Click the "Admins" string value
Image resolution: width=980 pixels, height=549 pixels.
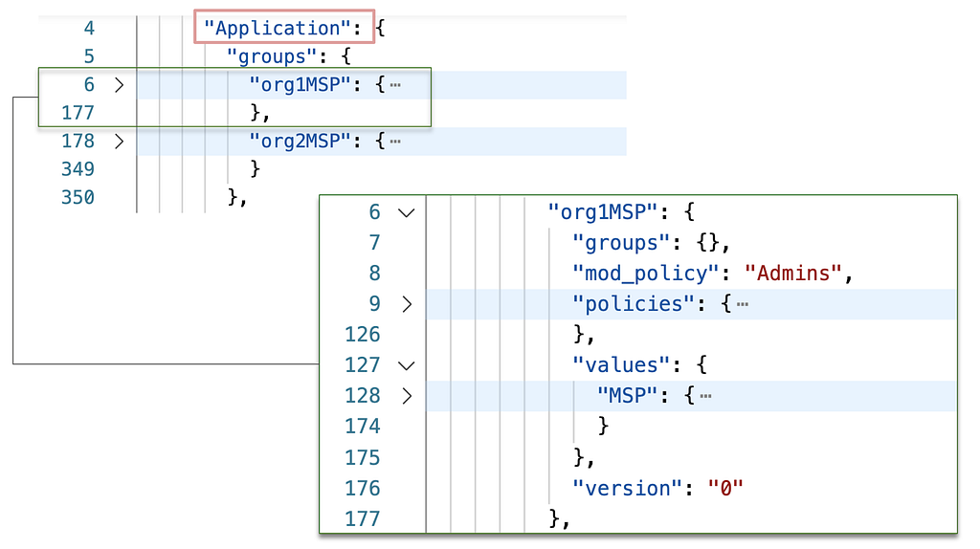click(793, 274)
